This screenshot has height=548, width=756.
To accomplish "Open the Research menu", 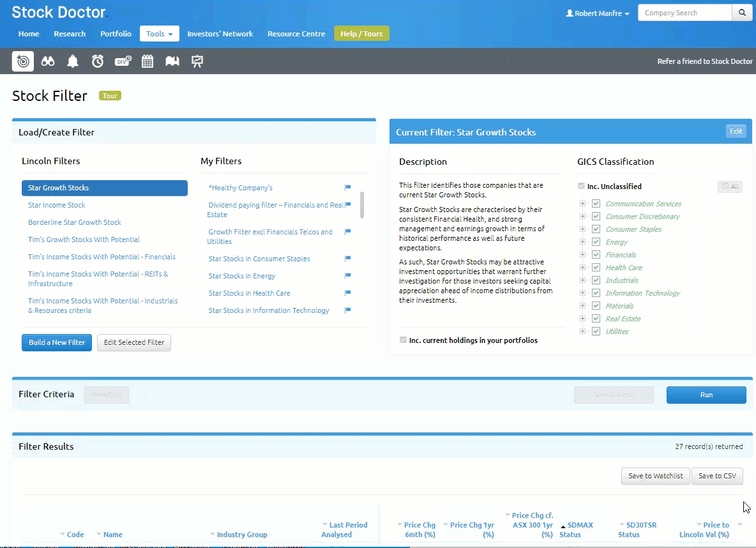I will point(70,34).
